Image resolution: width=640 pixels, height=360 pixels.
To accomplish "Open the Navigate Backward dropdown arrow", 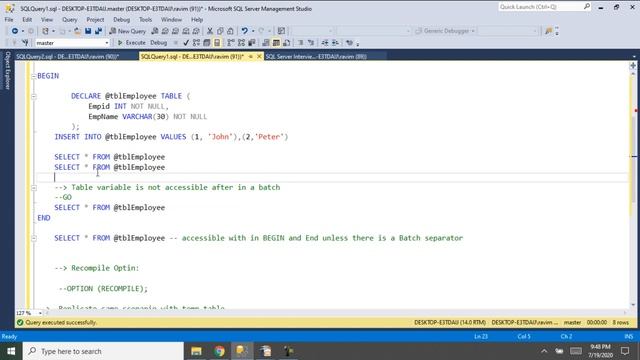I will click(22, 31).
